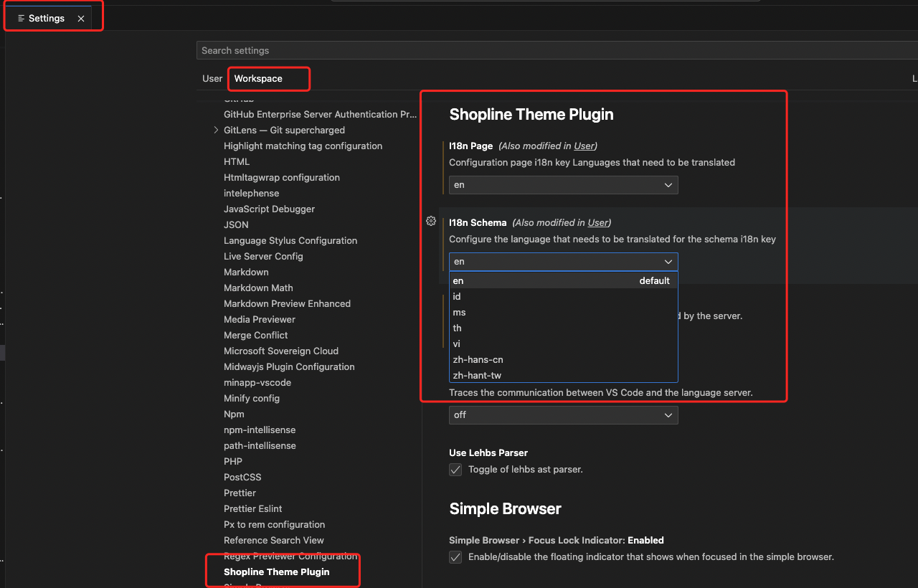The width and height of the screenshot is (918, 588).
Task: Focus the Search settings field
Action: (557, 50)
